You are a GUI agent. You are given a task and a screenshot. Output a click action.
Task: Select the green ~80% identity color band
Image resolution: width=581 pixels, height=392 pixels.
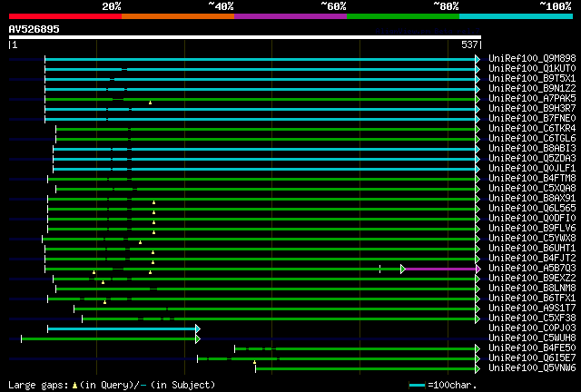403,16
